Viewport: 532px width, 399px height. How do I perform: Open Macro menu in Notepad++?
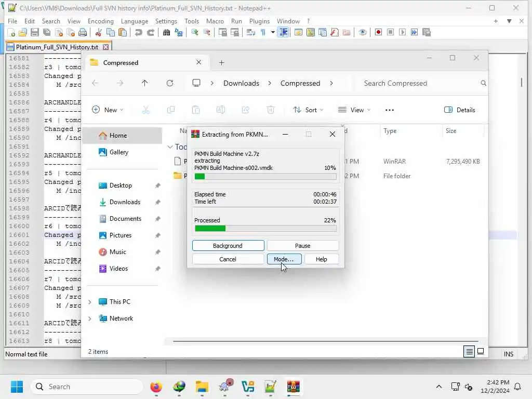[215, 21]
